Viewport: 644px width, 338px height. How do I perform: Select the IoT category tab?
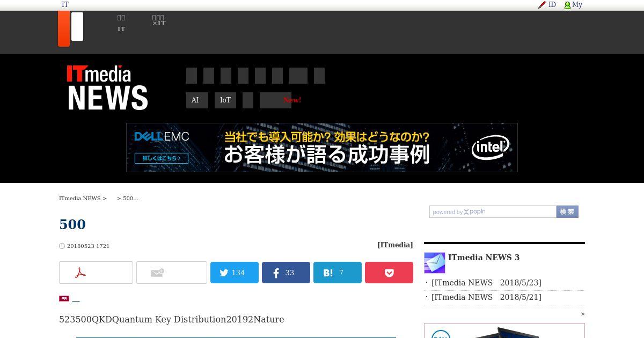tap(225, 100)
